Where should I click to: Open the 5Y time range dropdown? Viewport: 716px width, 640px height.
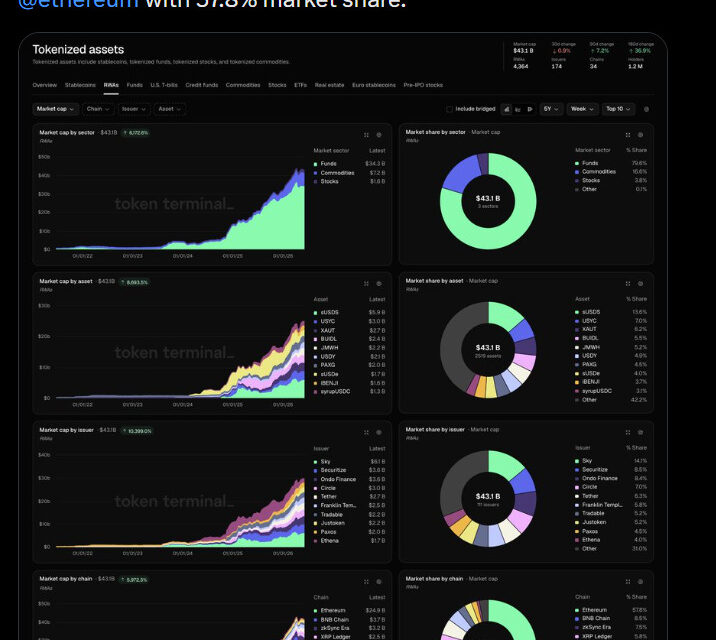[x=551, y=109]
